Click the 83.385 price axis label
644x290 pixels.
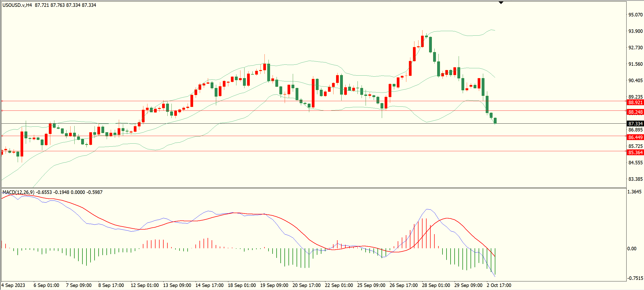click(635, 179)
